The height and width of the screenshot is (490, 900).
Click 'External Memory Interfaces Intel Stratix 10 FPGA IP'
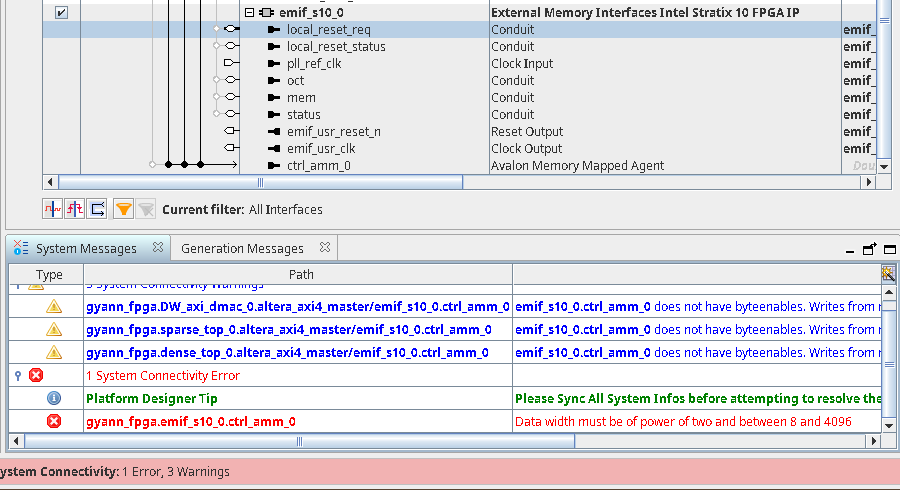point(645,12)
